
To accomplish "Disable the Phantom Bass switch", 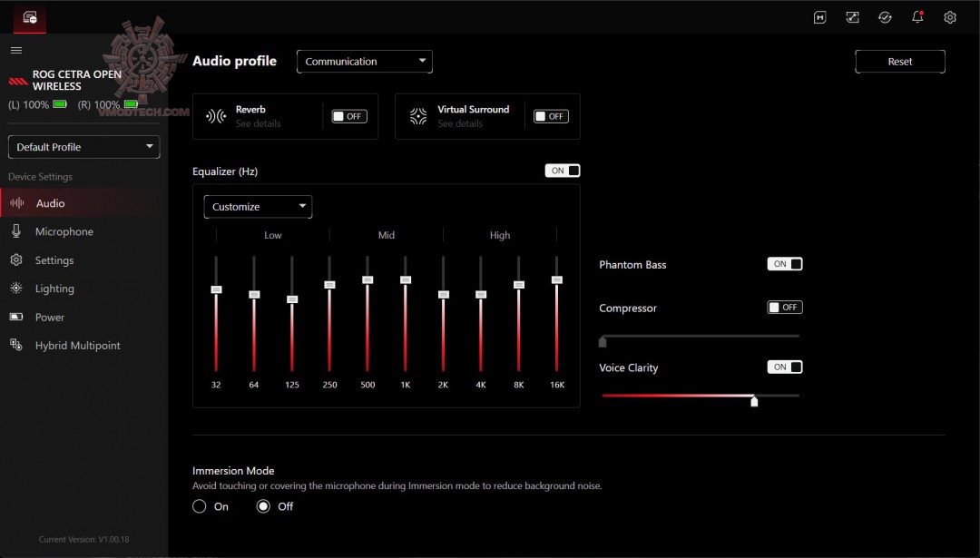I will (785, 264).
